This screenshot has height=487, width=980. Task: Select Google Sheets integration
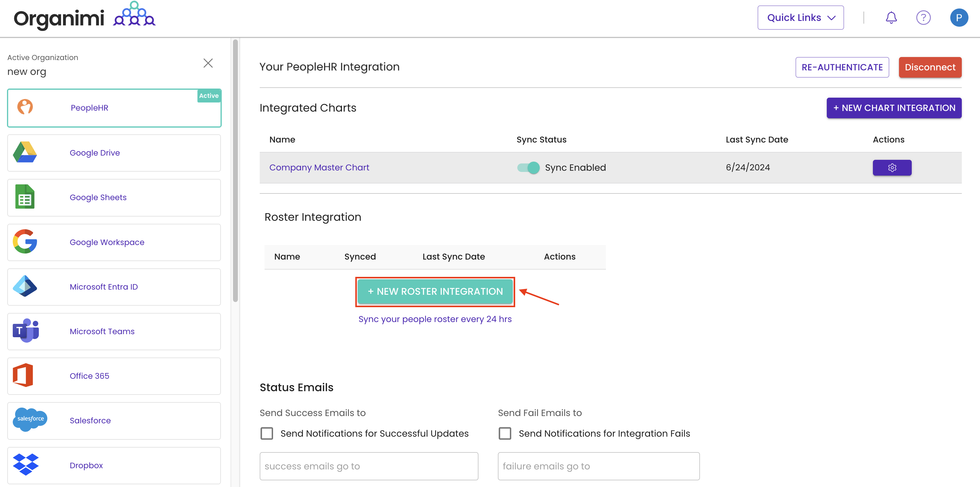(114, 198)
